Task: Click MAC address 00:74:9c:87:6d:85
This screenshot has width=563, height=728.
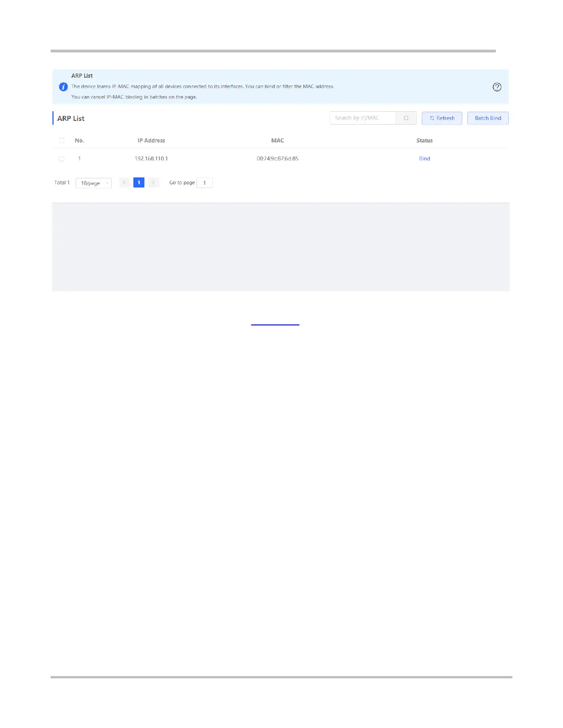Action: click(277, 159)
